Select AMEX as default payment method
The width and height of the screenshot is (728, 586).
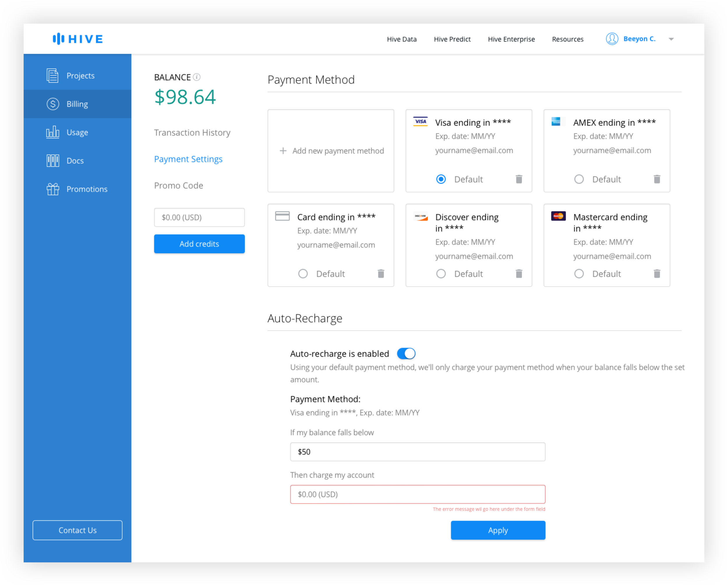pyautogui.click(x=579, y=179)
